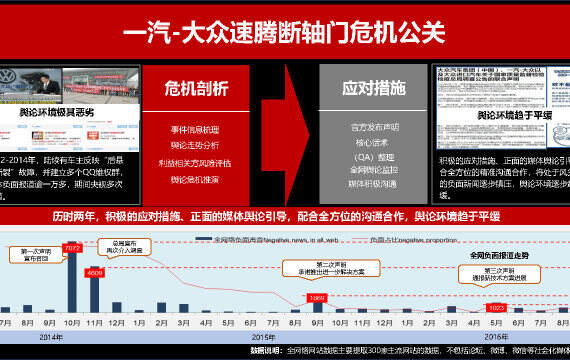Click the 2014年 year label
Viewport: 570px width, 360px height.
51,337
